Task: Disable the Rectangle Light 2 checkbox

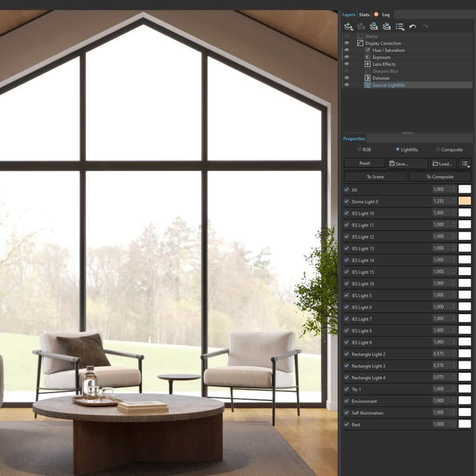Action: (x=346, y=354)
